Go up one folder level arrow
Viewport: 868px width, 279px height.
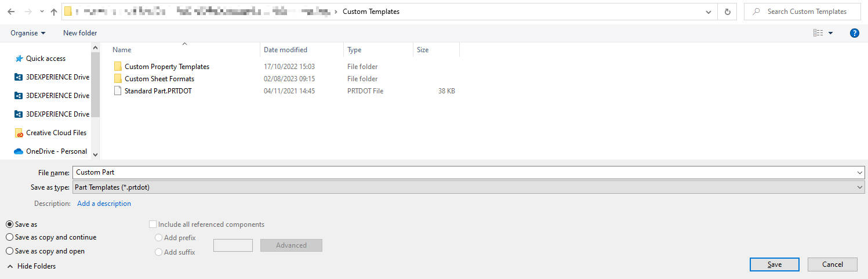(x=54, y=12)
